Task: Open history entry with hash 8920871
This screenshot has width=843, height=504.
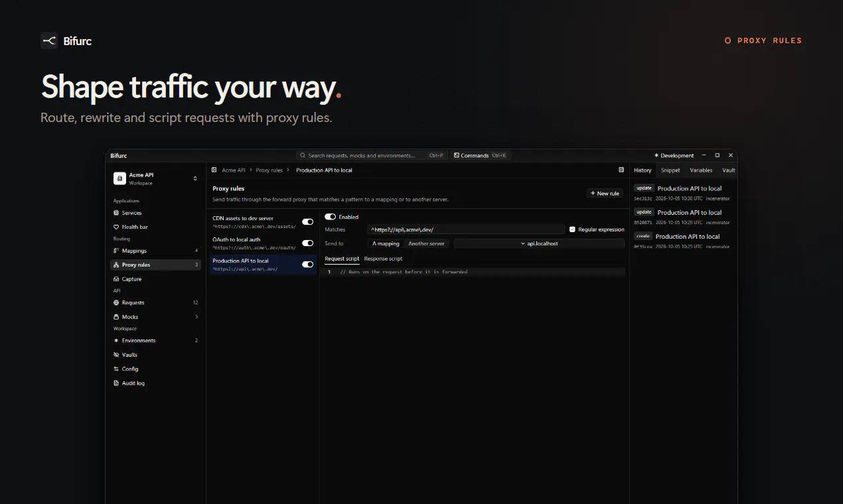Action: pyautogui.click(x=682, y=217)
